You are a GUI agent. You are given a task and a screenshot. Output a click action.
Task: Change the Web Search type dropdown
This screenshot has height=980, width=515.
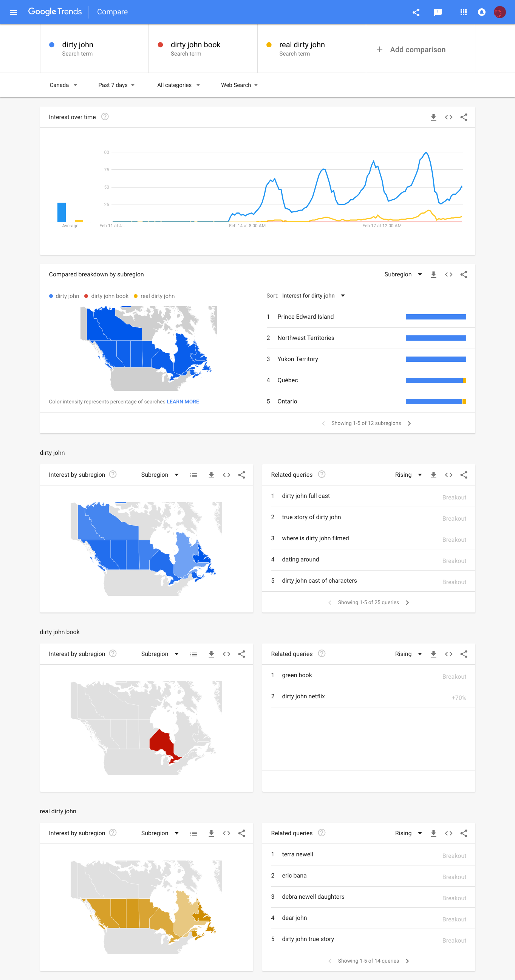coord(240,85)
